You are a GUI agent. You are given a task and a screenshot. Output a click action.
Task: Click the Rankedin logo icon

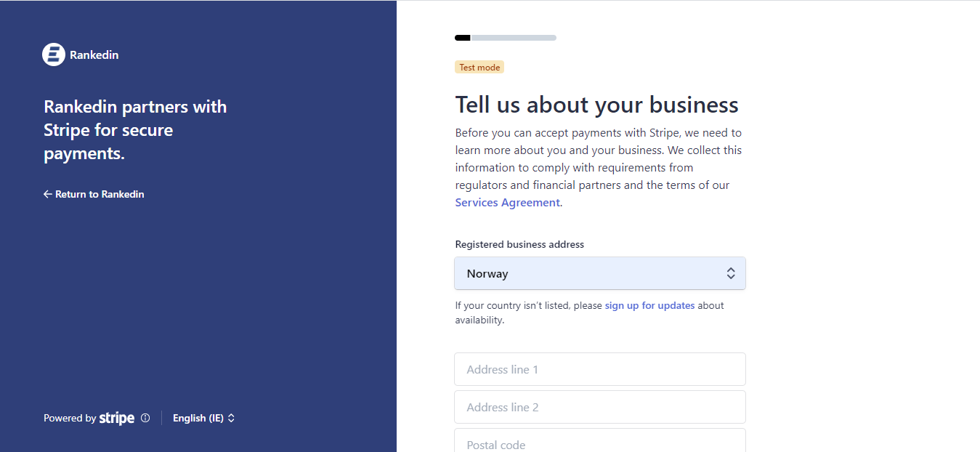coord(54,55)
